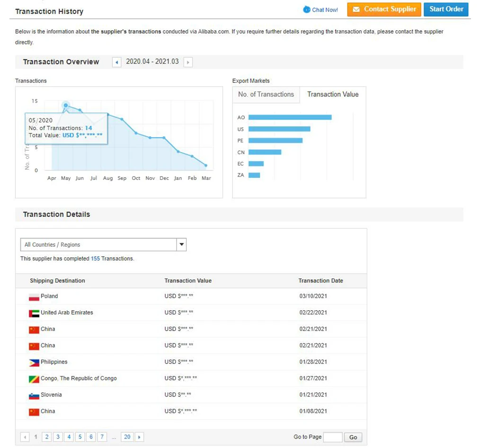Click the Poland flag icon

point(34,297)
